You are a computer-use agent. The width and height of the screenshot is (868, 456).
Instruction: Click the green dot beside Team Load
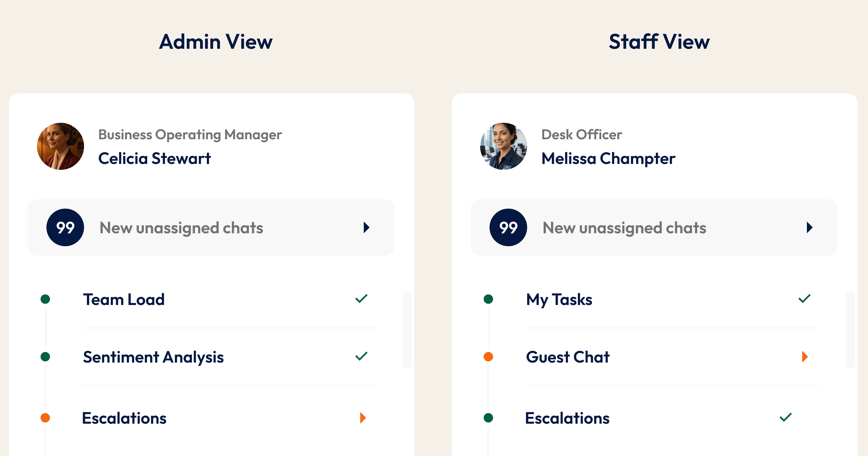coord(45,299)
